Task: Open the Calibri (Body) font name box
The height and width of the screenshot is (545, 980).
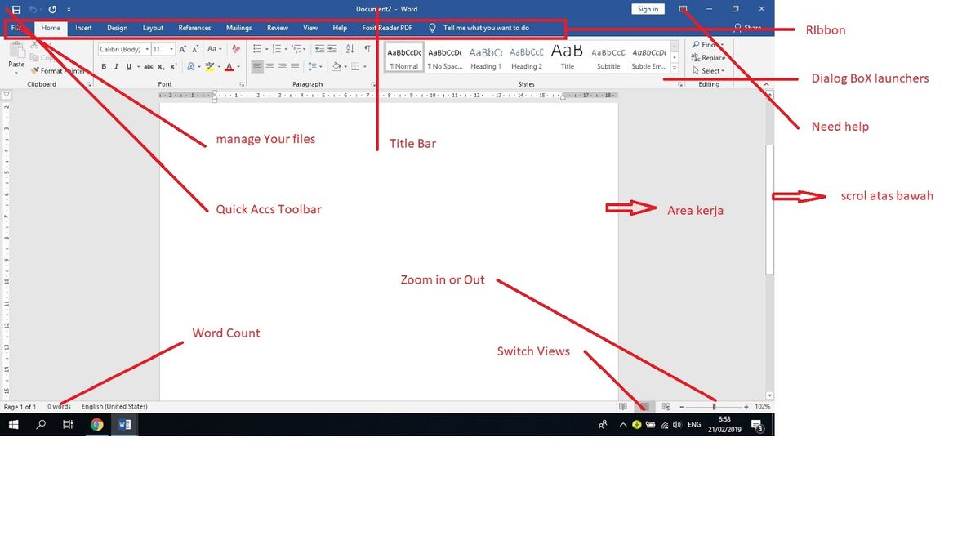Action: pos(123,50)
